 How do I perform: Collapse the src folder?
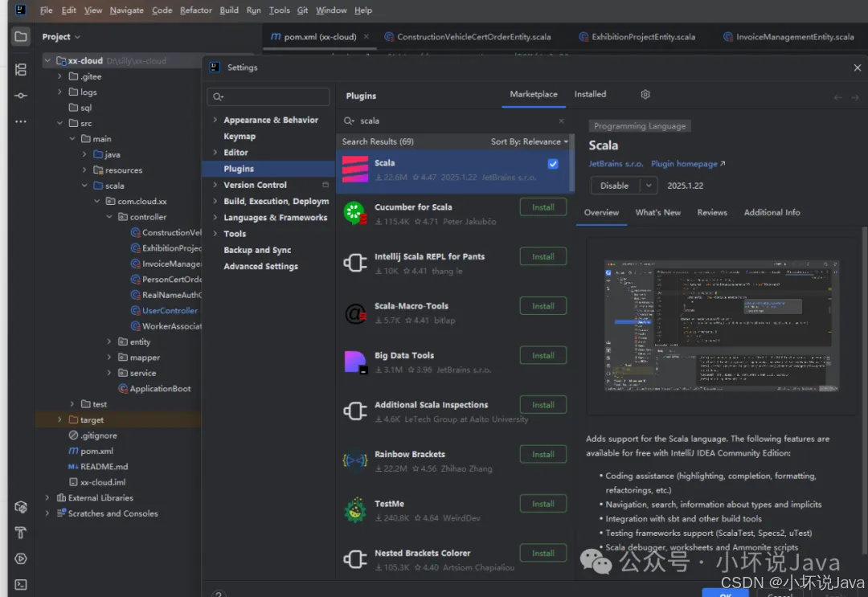(x=59, y=123)
